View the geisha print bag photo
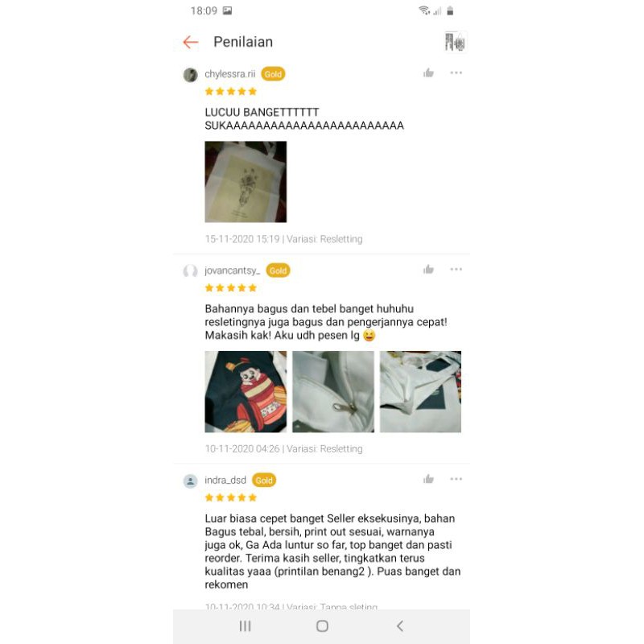Screen dimensions: 644x644 [246, 391]
